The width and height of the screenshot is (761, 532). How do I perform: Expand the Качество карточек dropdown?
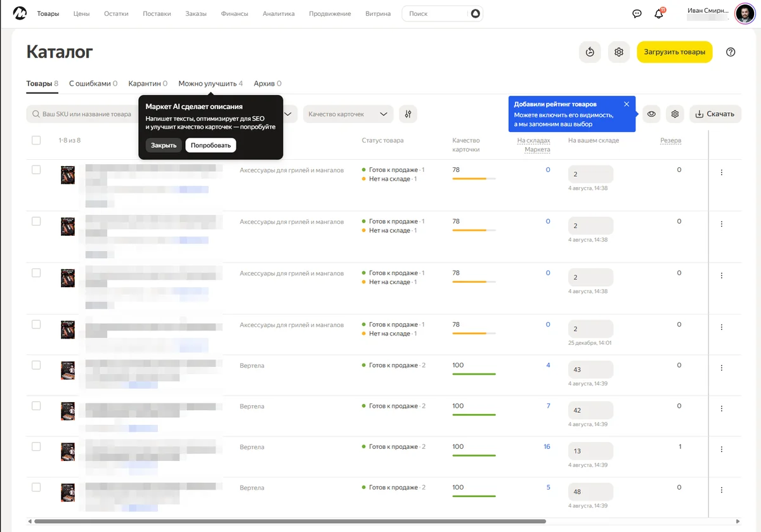point(348,114)
